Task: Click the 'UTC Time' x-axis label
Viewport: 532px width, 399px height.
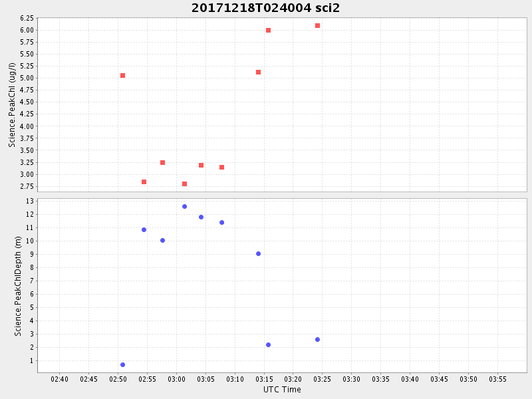Action: click(282, 390)
